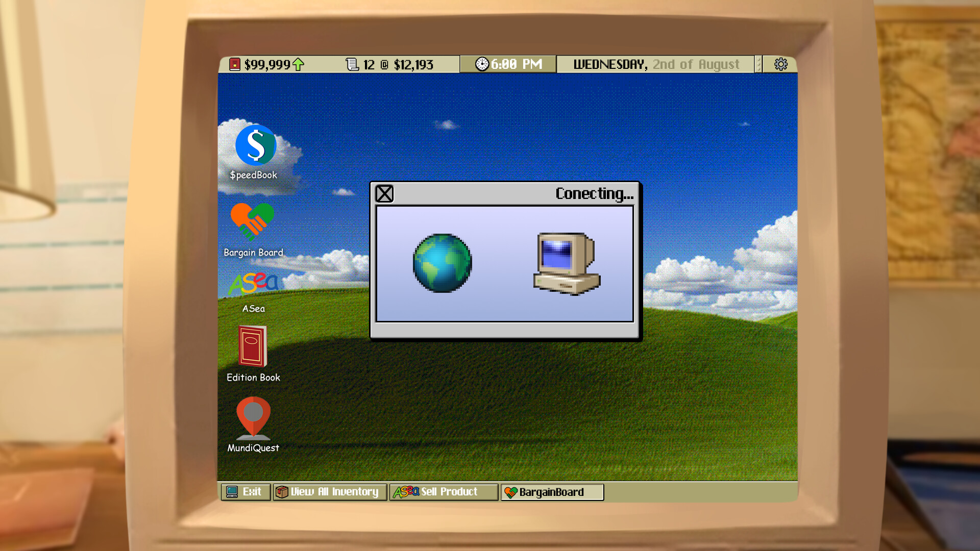Click the $12,193 total next to orders
980x551 pixels.
pyautogui.click(x=414, y=64)
